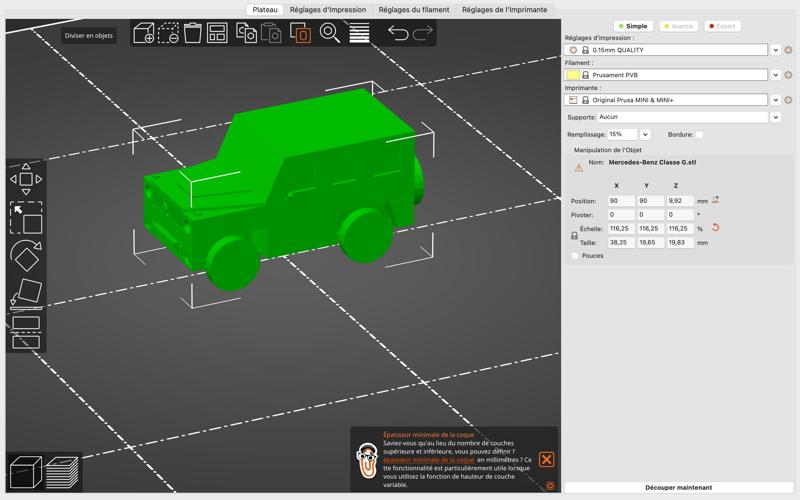Image resolution: width=800 pixels, height=500 pixels.
Task: Click arrow button right of print settings combo
Action: (x=776, y=50)
